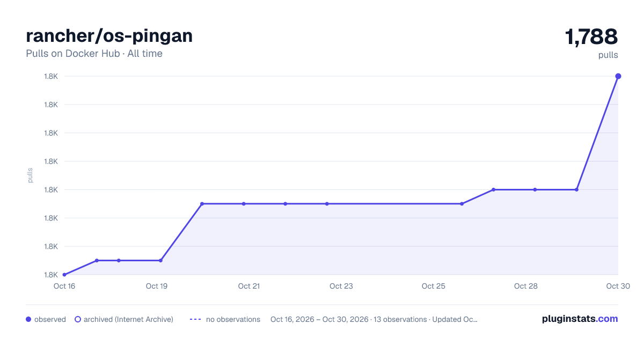Select the Oct 16 data point

pos(64,275)
